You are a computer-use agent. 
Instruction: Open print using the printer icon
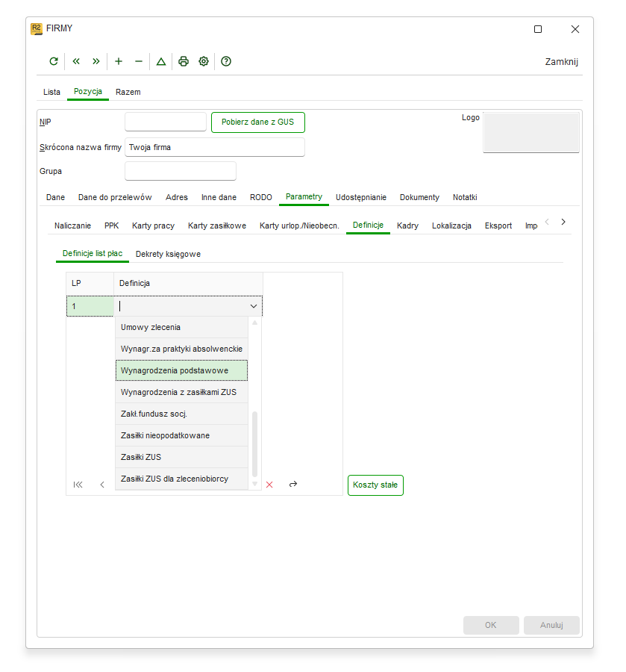(184, 61)
